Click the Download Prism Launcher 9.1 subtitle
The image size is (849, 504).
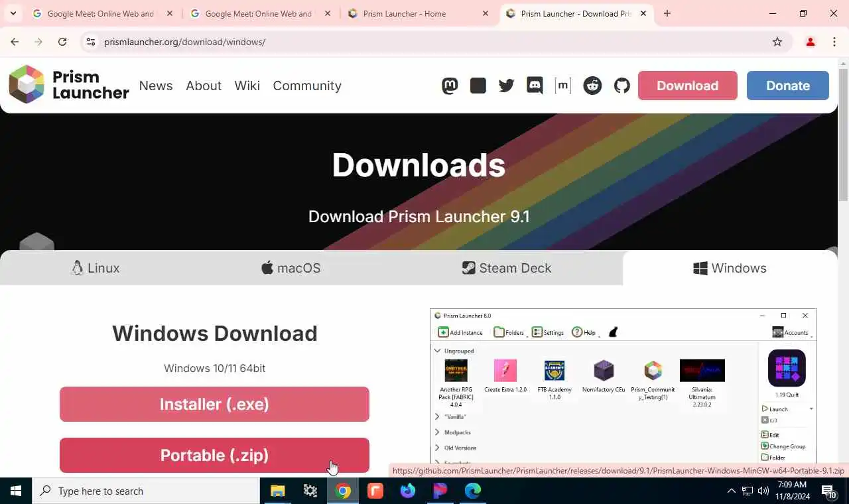pos(419,216)
